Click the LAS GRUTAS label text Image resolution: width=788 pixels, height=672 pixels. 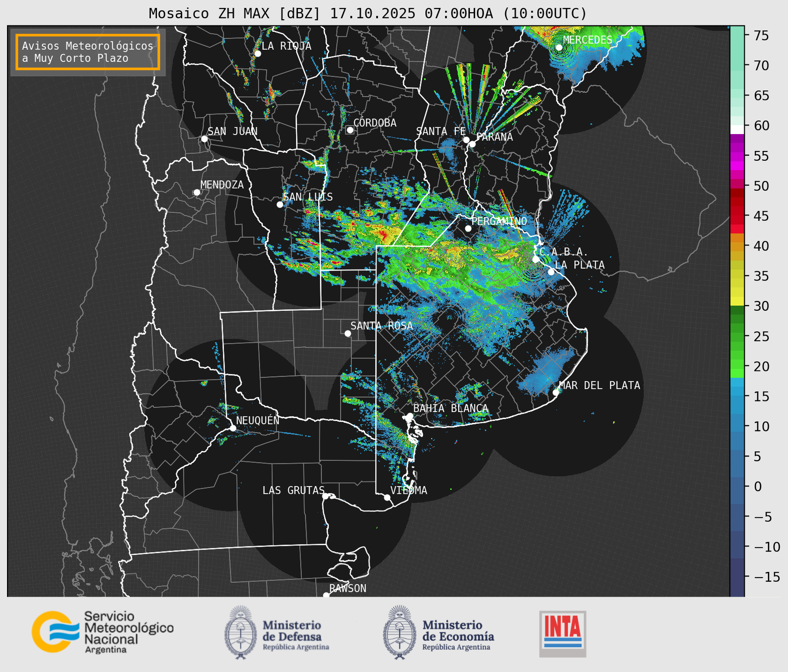293,490
